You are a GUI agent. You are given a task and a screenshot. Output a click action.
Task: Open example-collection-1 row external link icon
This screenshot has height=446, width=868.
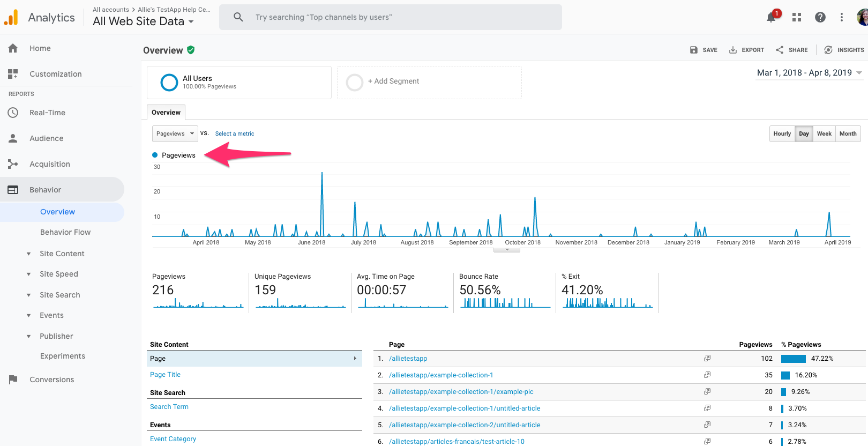pos(707,375)
